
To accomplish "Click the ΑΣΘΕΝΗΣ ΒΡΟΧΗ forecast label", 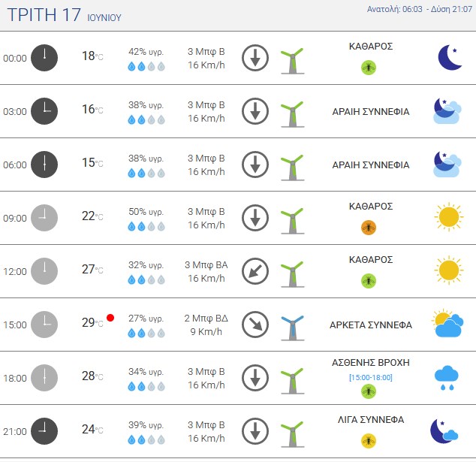I will click(x=371, y=363).
